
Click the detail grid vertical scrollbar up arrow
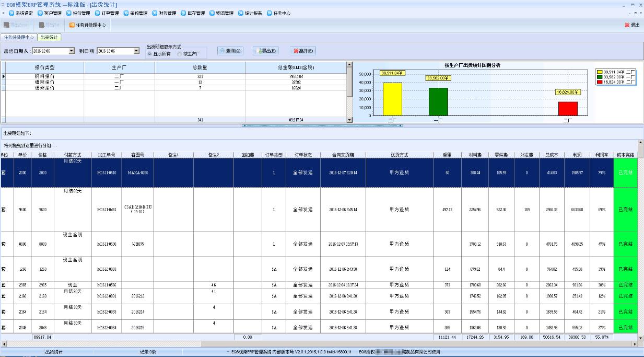point(641,143)
